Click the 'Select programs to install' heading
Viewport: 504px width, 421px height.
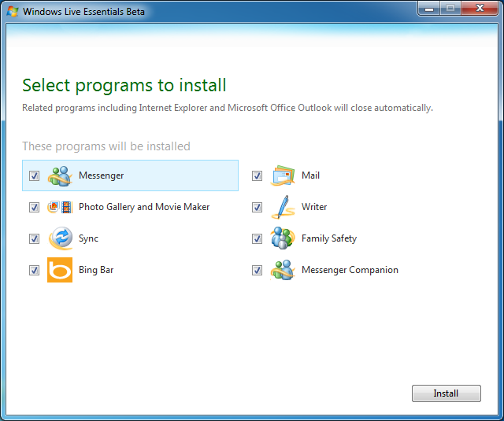tap(124, 86)
